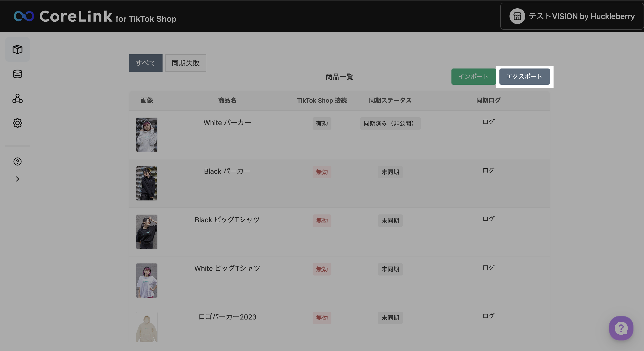Click the sidebar help question-mark icon
The height and width of the screenshot is (351, 644).
point(18,161)
